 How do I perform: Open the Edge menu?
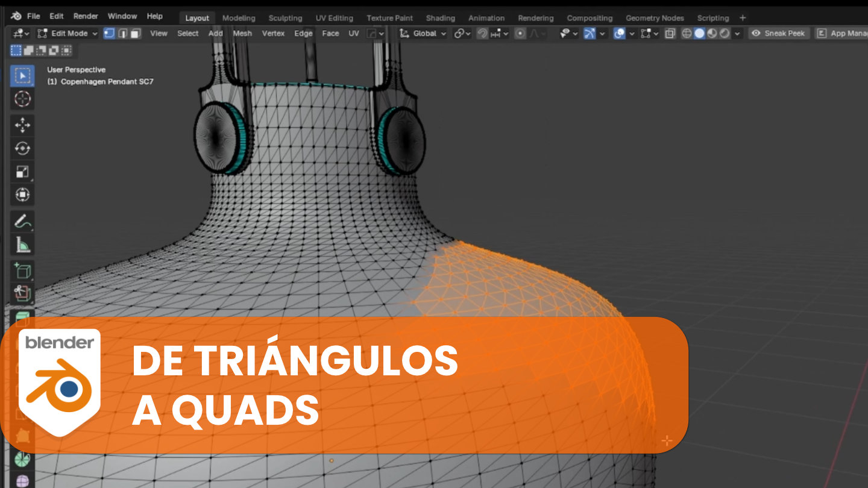click(x=303, y=34)
